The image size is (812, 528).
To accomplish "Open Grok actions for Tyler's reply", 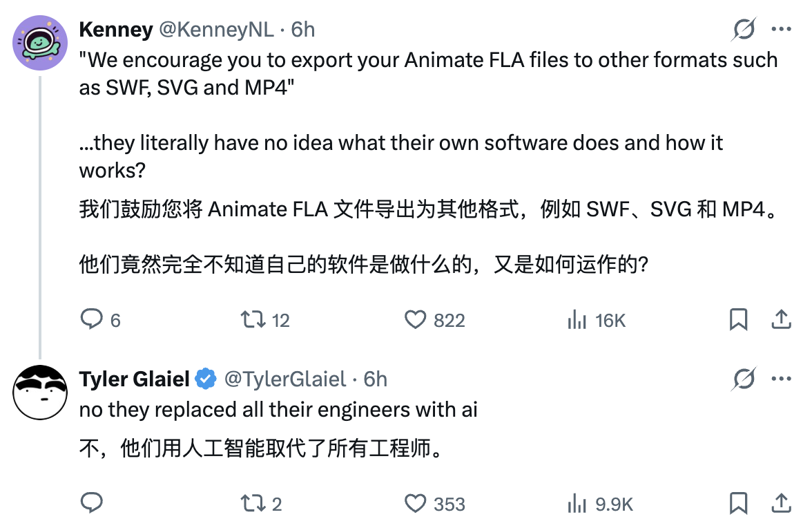I will pos(744,379).
